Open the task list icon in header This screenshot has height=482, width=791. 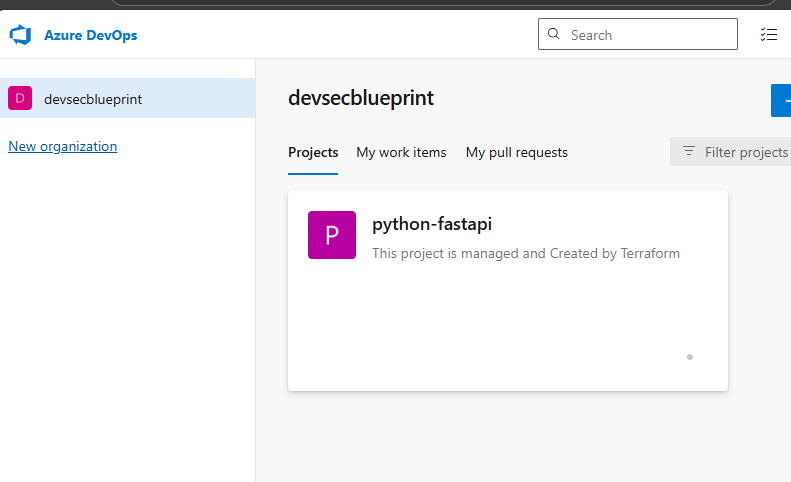(x=768, y=35)
